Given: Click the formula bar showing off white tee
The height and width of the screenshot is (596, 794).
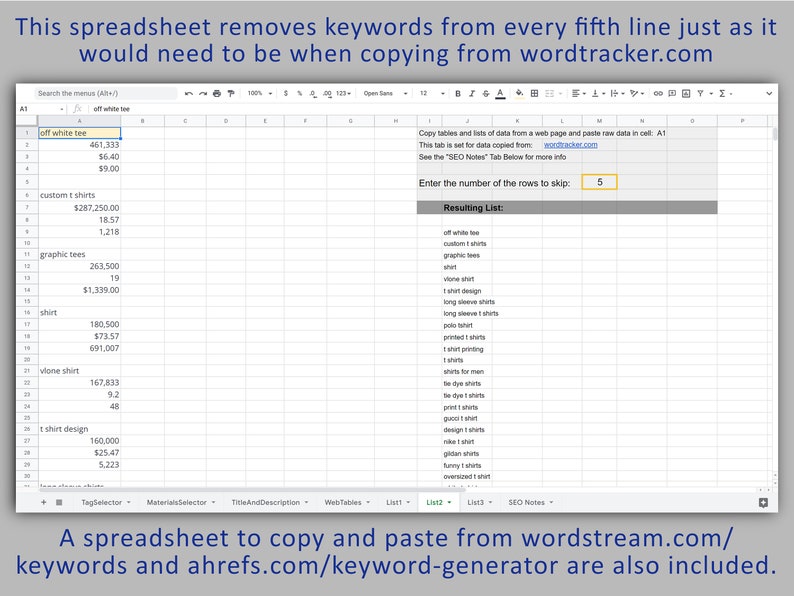Looking at the screenshot, I should [430, 109].
